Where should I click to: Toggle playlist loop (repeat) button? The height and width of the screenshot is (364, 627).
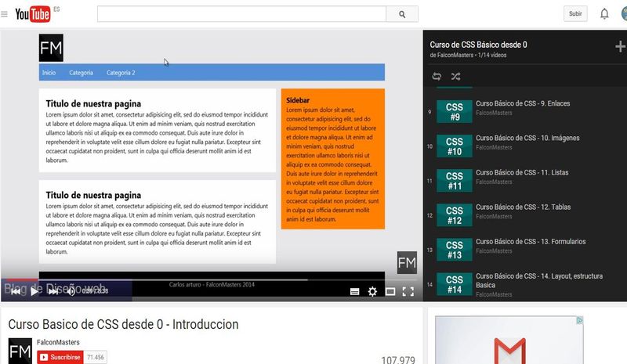(x=437, y=77)
